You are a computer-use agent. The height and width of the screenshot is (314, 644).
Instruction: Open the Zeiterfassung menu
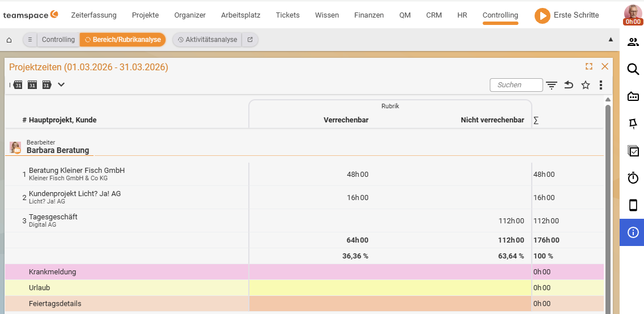pos(94,15)
